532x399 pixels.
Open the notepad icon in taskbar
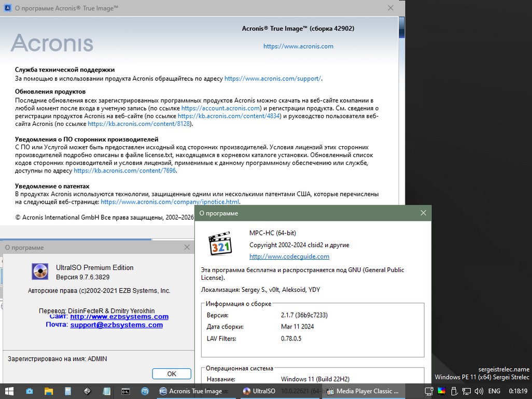(107, 391)
